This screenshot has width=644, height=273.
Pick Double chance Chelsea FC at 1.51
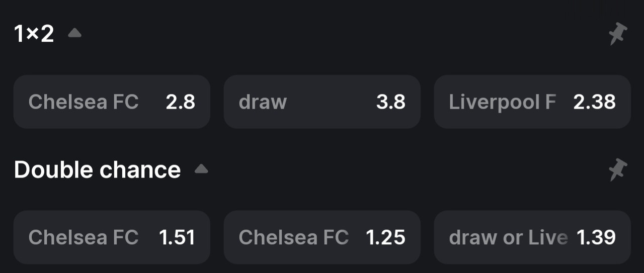(x=112, y=237)
